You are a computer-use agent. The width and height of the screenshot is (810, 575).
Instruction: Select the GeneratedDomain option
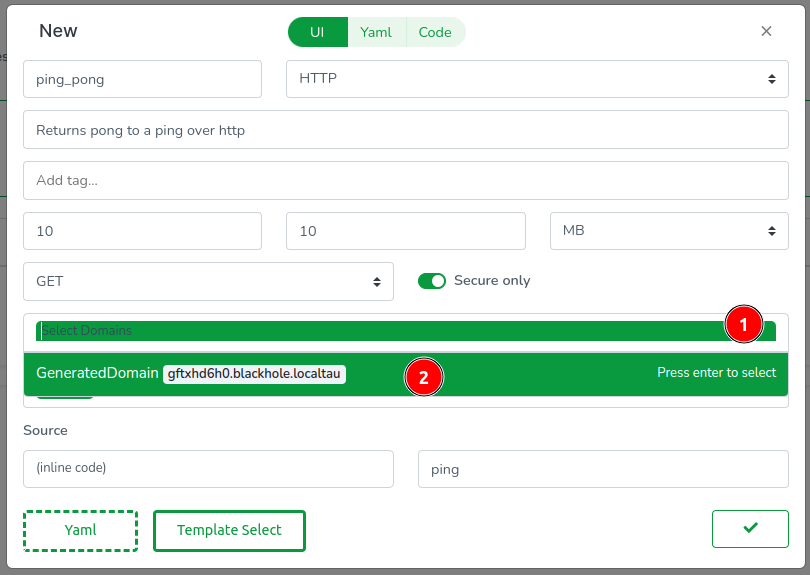tap(97, 373)
